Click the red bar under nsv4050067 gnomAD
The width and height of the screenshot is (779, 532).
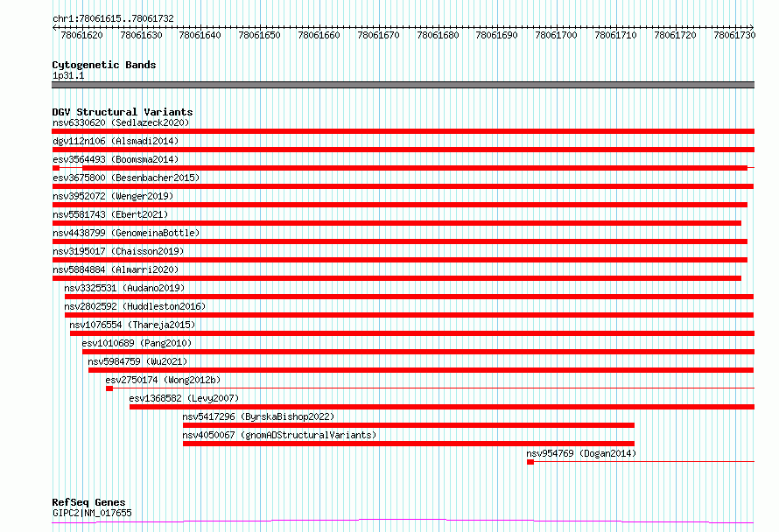(409, 444)
